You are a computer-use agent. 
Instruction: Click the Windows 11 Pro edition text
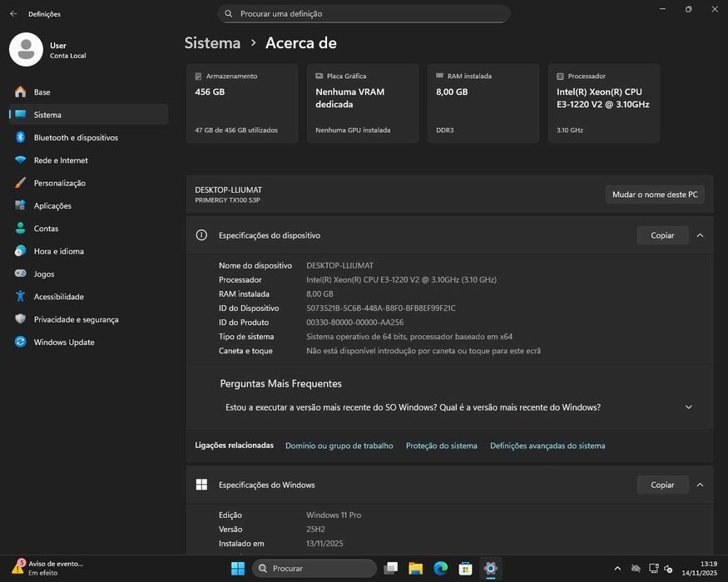coord(334,515)
